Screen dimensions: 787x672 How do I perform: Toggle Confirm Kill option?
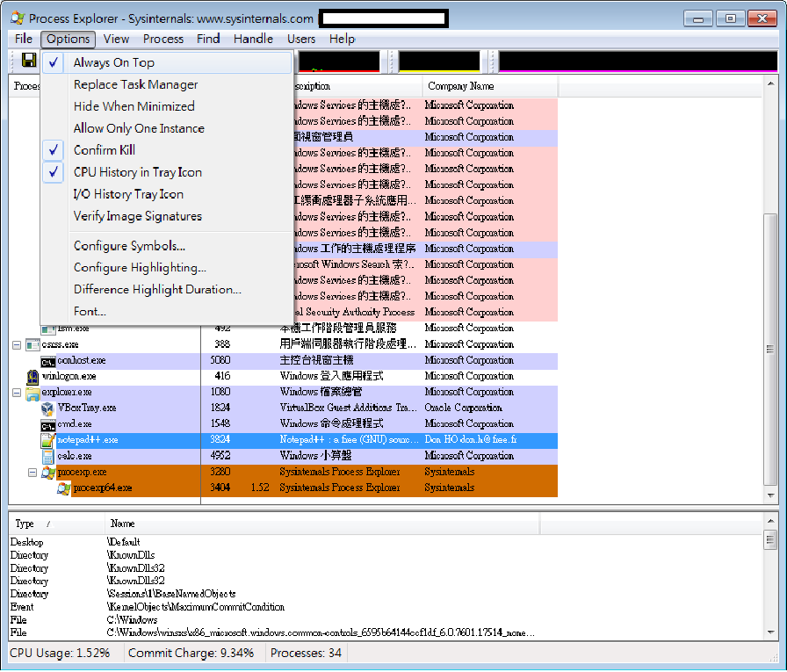167,150
